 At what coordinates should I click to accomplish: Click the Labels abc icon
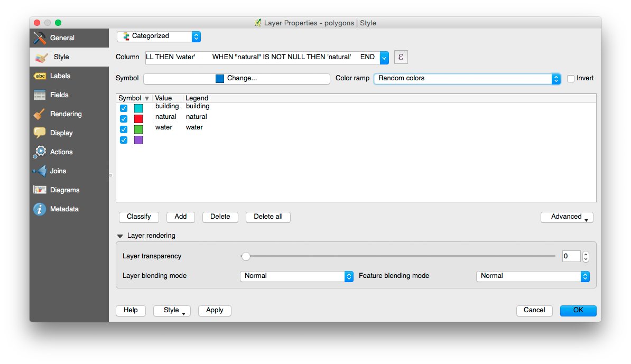[x=40, y=76]
